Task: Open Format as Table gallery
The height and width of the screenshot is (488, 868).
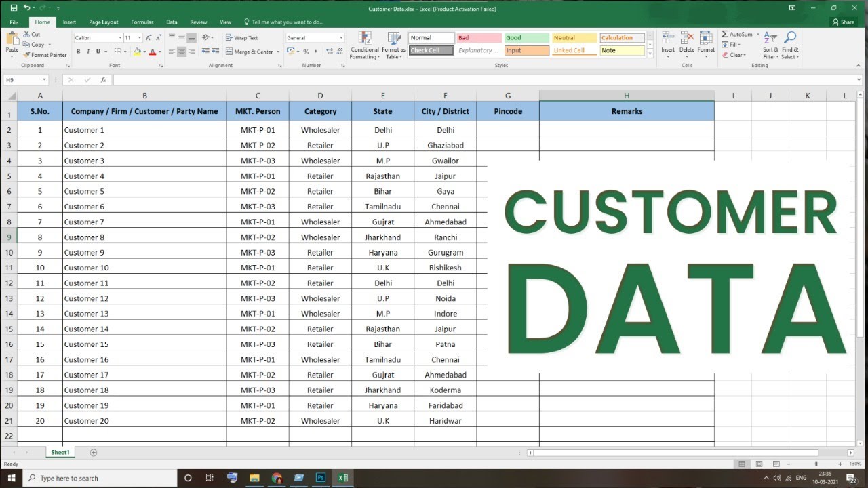Action: pos(393,45)
